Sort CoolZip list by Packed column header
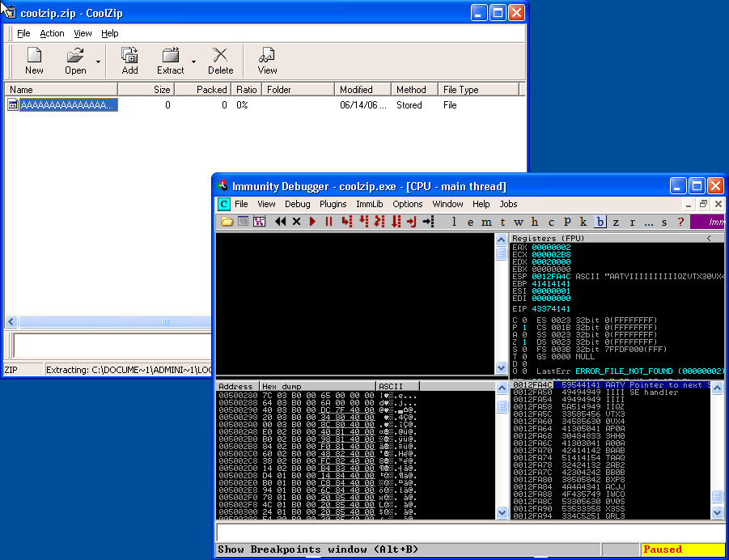The image size is (729, 560). 203,89
